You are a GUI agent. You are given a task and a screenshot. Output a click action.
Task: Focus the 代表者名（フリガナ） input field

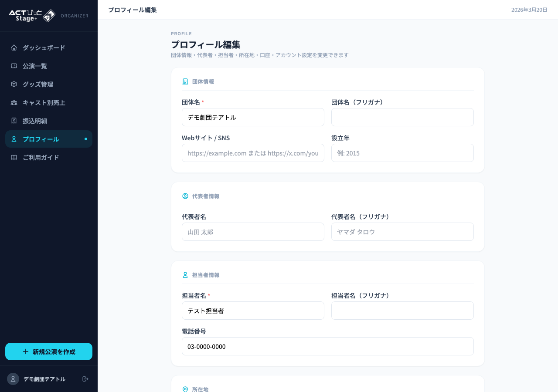point(402,232)
